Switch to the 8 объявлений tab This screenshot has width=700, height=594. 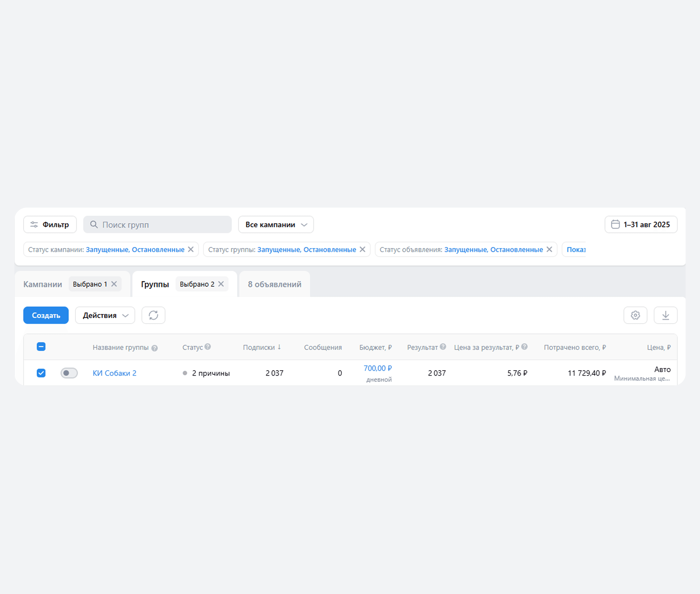click(274, 284)
